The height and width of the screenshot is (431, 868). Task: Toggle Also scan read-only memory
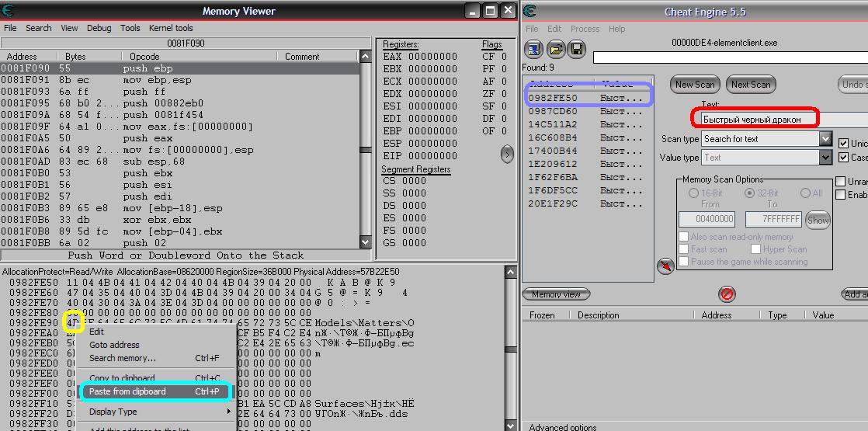(684, 237)
